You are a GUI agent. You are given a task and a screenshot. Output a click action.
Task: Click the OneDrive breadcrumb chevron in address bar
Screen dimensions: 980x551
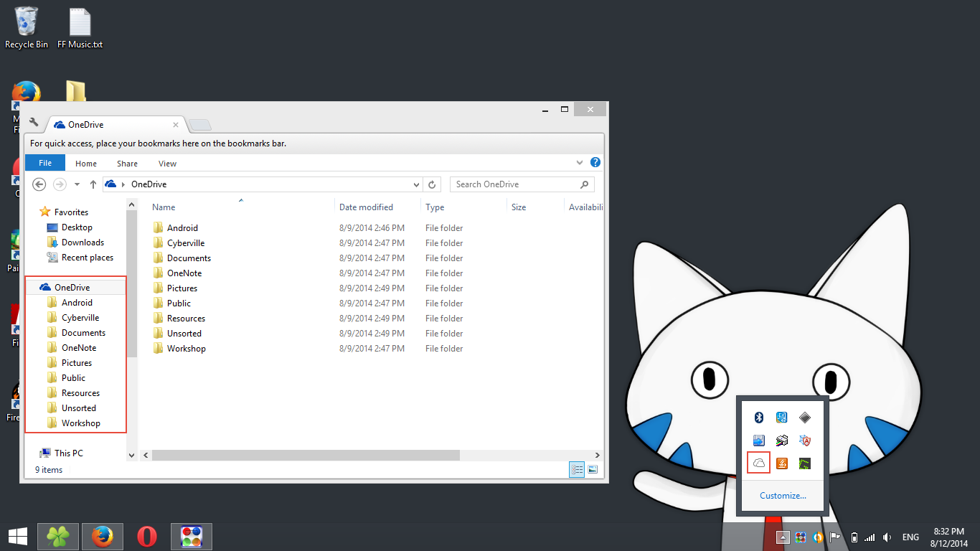[x=123, y=184]
